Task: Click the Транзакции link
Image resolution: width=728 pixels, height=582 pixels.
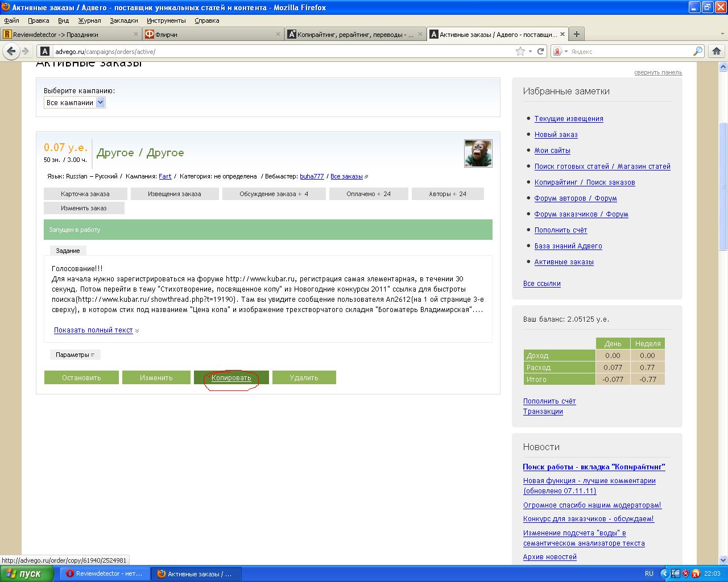Action: click(x=543, y=411)
